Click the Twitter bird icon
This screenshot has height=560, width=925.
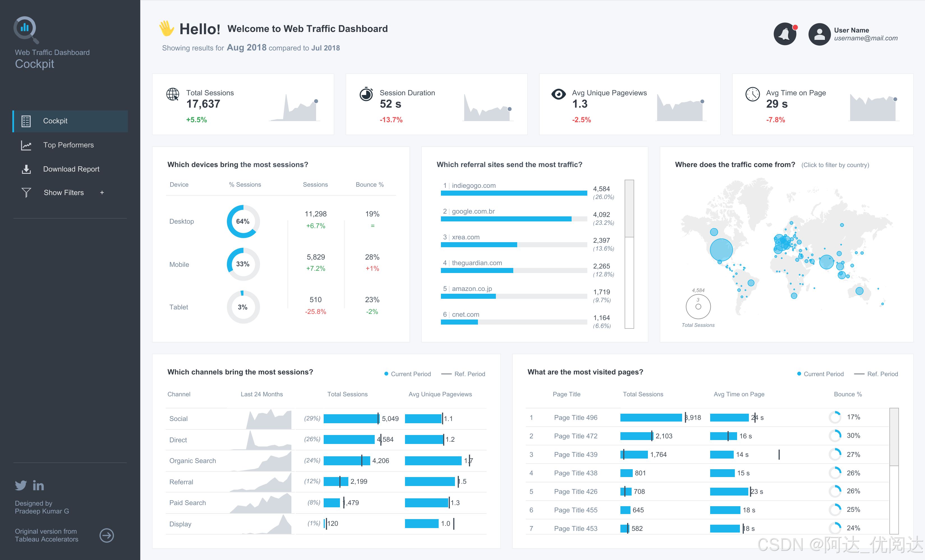[21, 485]
